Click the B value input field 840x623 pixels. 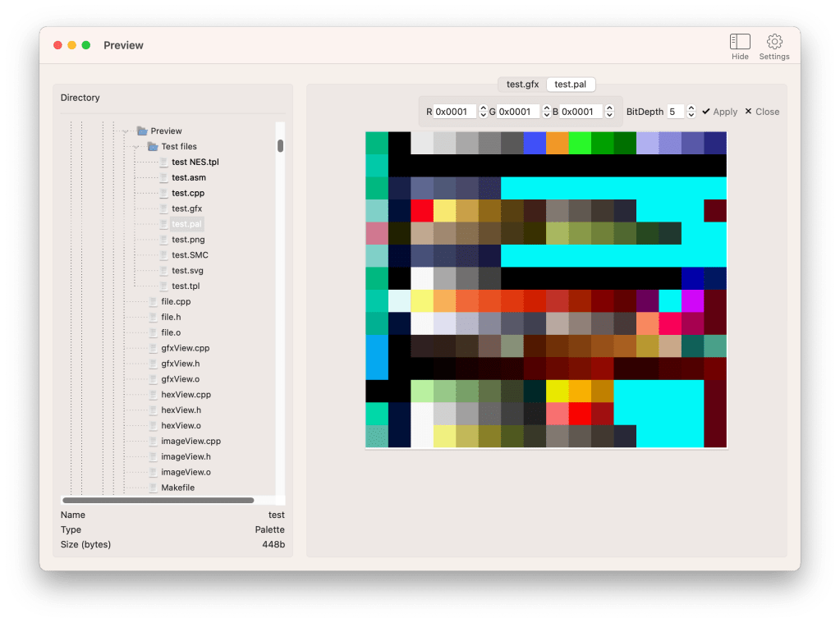point(580,112)
